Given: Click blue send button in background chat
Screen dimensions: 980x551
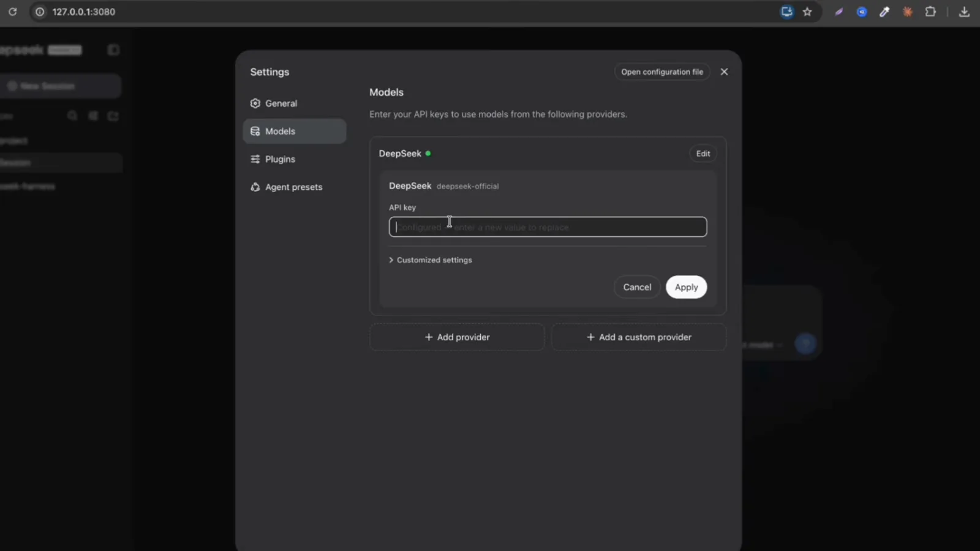Looking at the screenshot, I should point(805,343).
